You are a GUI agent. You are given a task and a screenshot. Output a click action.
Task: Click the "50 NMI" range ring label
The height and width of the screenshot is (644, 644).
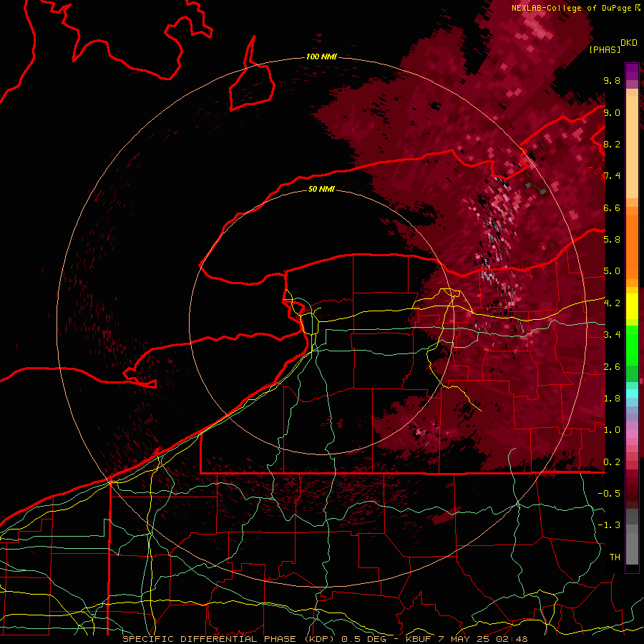[x=321, y=189]
